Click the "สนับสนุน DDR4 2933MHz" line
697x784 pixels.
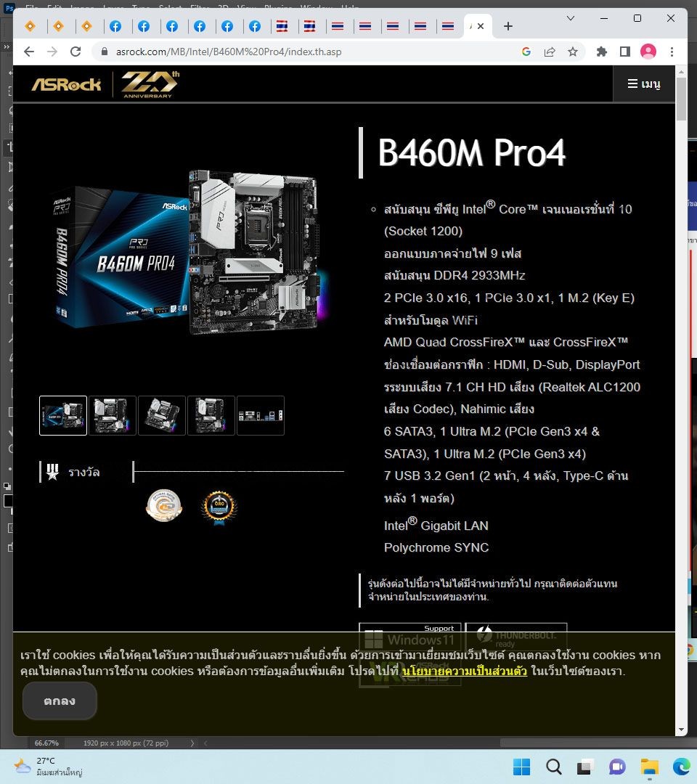[455, 276]
